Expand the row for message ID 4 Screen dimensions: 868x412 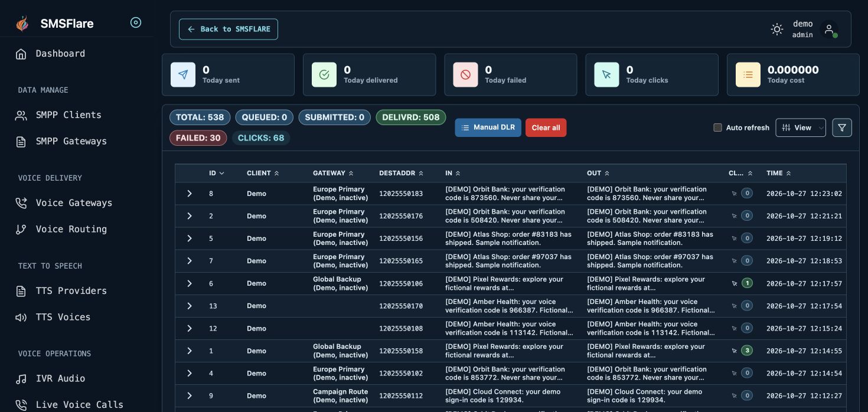(x=190, y=373)
